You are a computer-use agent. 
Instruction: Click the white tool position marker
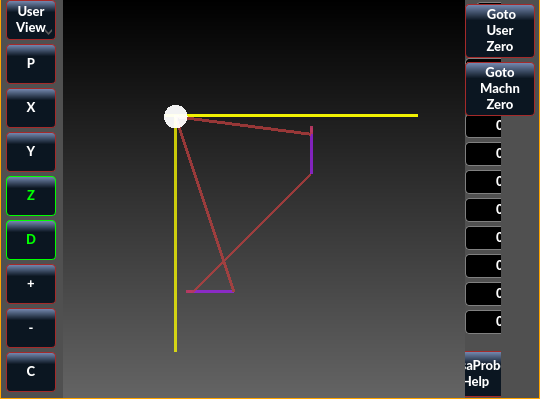coord(176,117)
